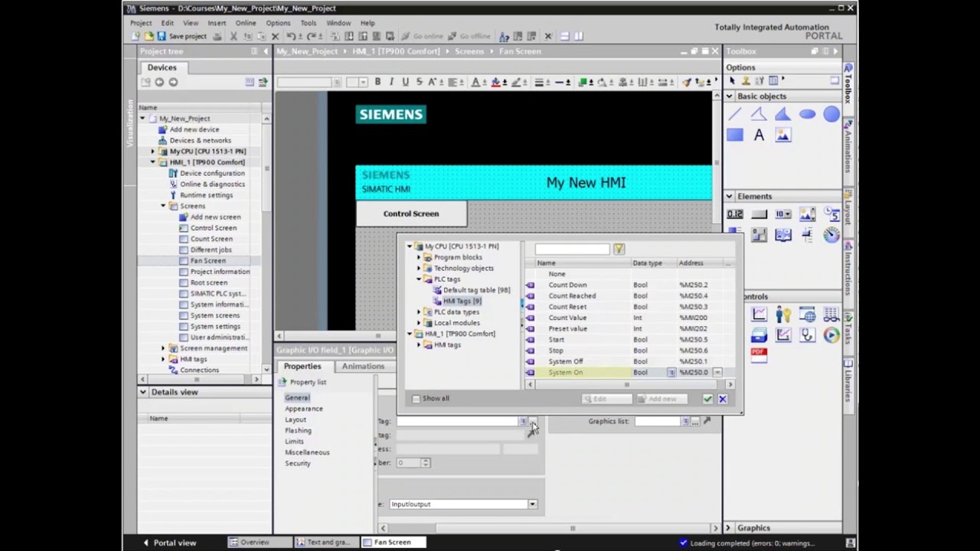Click the Save project icon
Image resolution: width=980 pixels, height=551 pixels.
point(161,36)
